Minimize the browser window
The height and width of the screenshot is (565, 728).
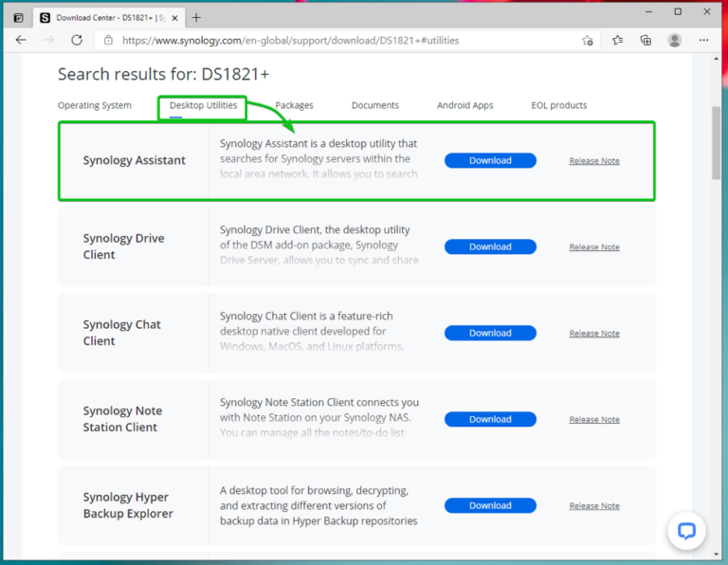click(x=649, y=12)
